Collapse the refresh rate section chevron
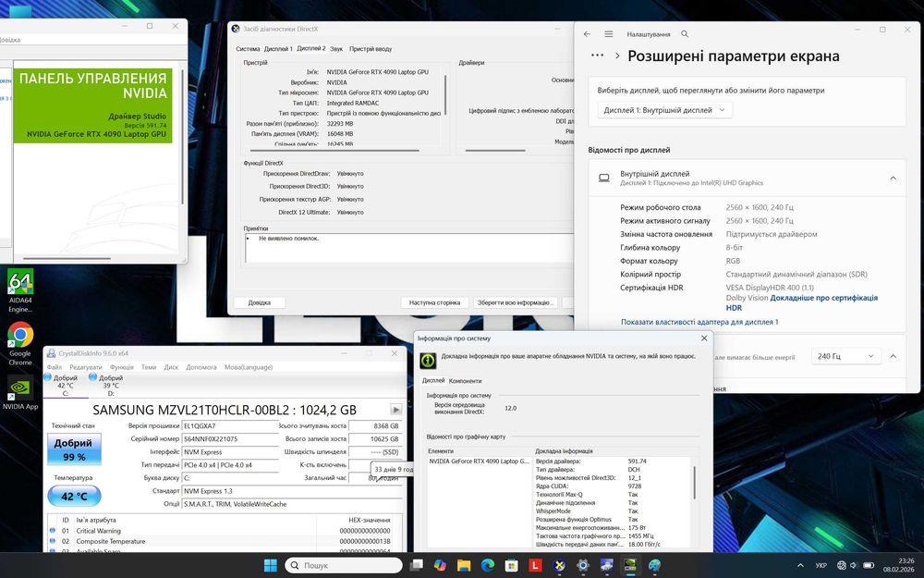This screenshot has width=924, height=578. pyautogui.click(x=894, y=356)
